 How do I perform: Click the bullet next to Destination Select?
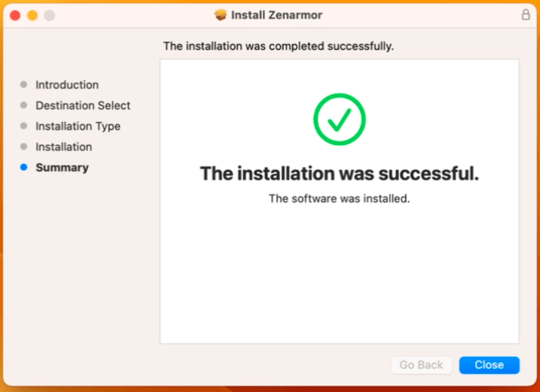(x=24, y=106)
